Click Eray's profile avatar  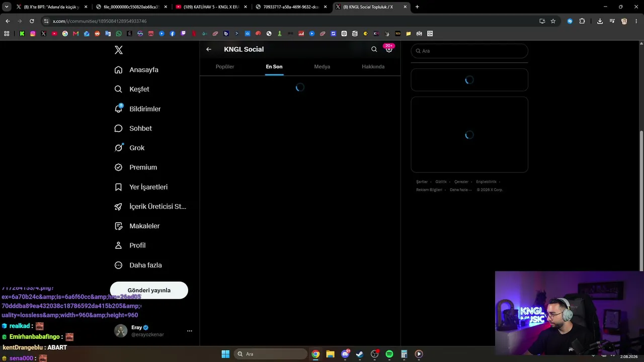pyautogui.click(x=121, y=331)
